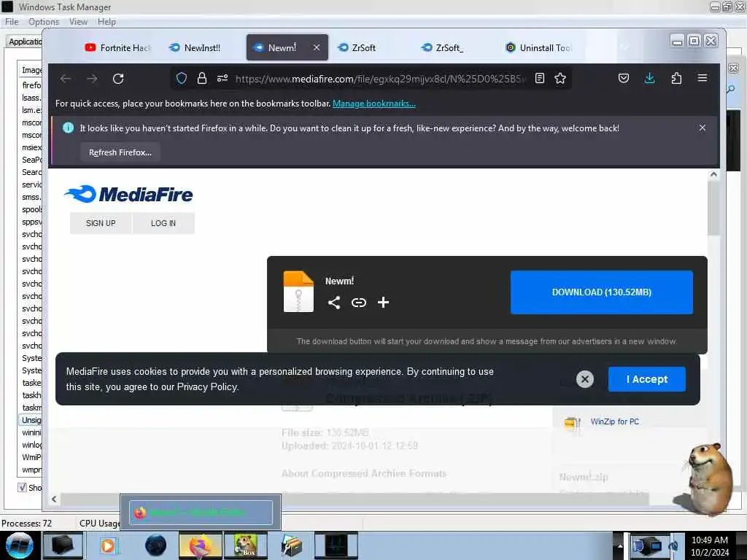
Task: Click page vertical scrollbar up arrow
Action: (x=713, y=175)
